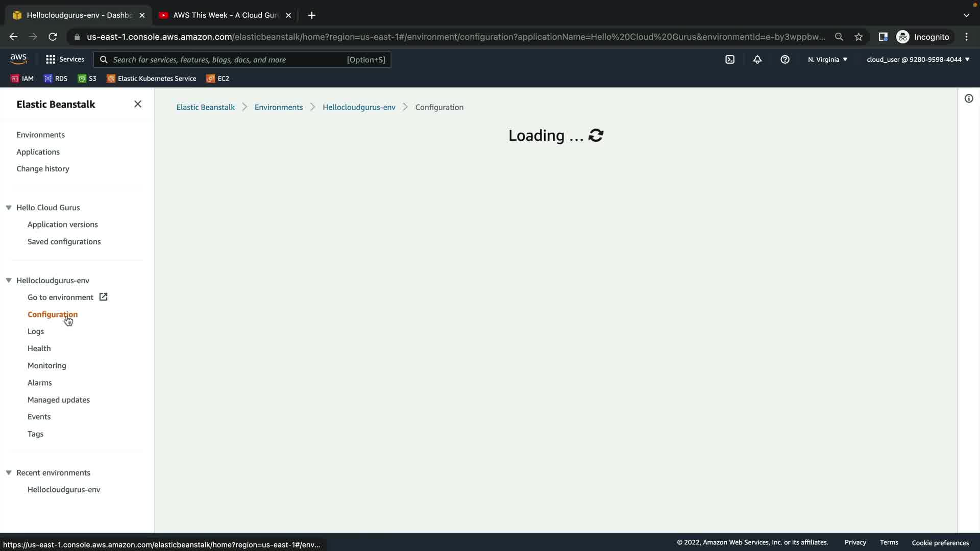Open the N. Virginia region dropdown
The image size is (980, 551).
(827, 60)
